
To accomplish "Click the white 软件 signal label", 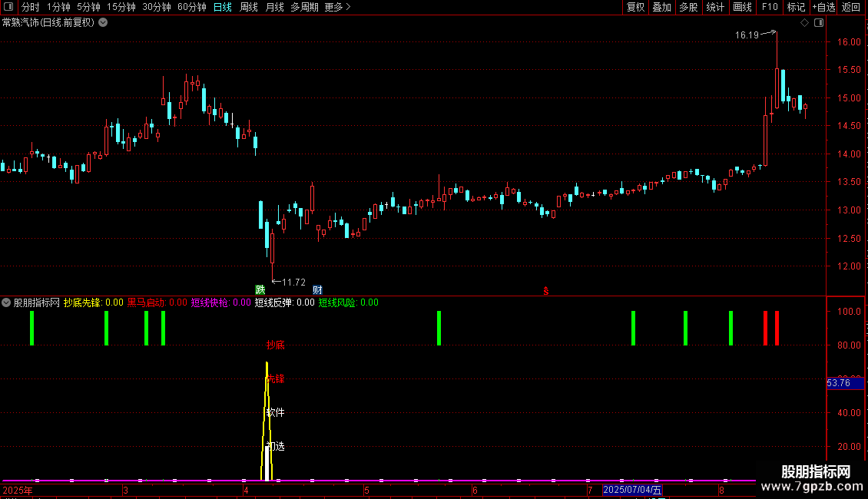I will point(275,413).
